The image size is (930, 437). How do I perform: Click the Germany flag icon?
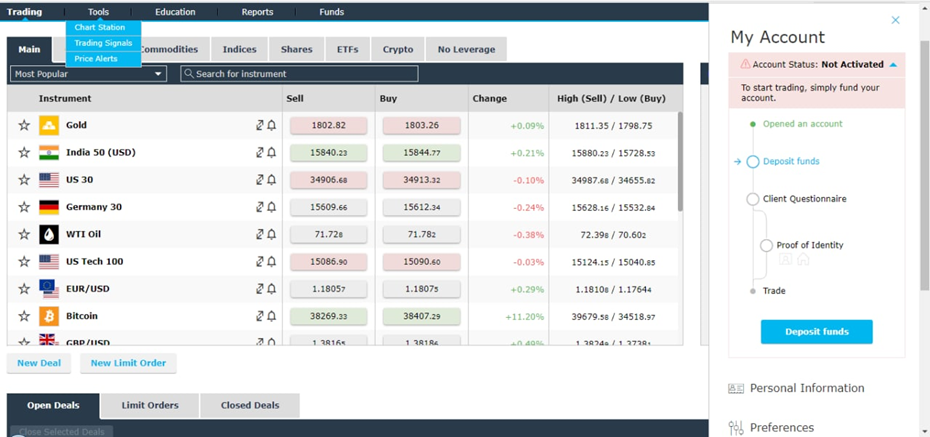click(x=49, y=207)
